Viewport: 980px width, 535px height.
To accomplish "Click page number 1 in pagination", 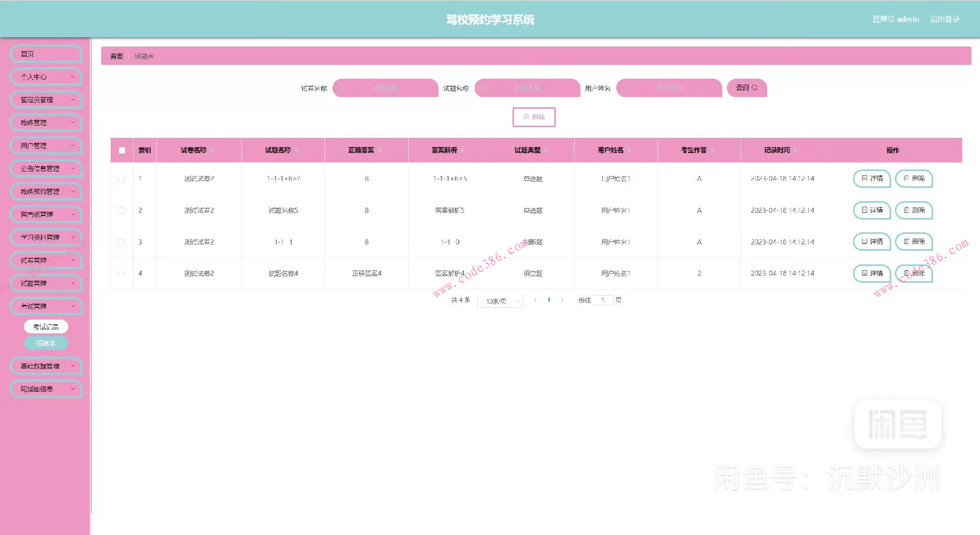I will [549, 300].
